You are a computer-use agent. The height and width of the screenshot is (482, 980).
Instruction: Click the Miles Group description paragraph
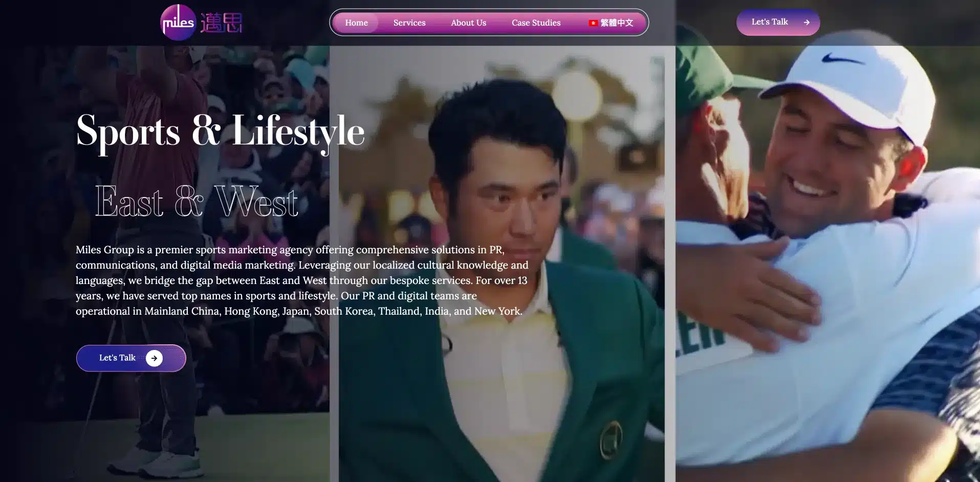point(302,280)
